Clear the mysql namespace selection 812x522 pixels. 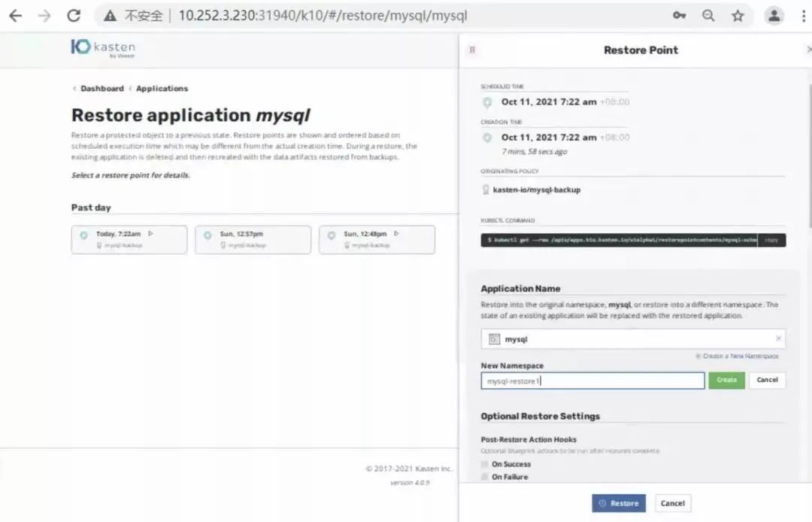[778, 338]
